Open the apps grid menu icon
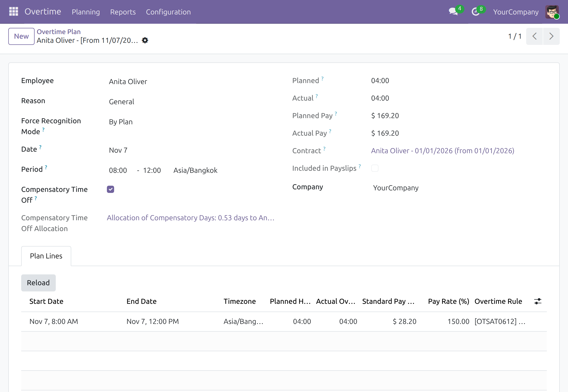Screen dimensions: 568x392 (x=13, y=12)
